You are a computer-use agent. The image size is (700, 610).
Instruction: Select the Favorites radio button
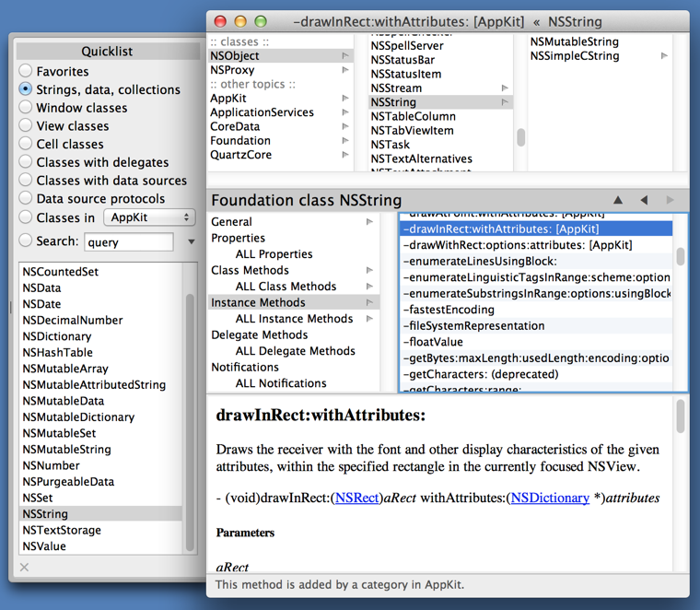point(26,71)
